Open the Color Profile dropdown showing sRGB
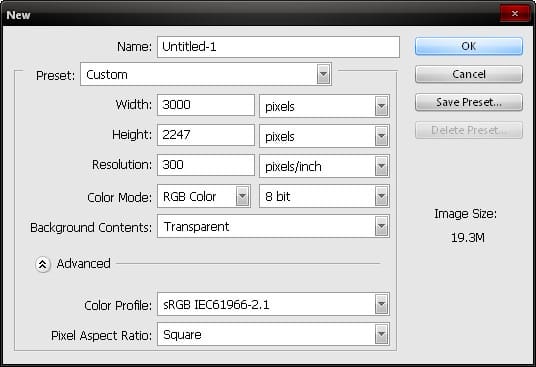536x367 pixels. point(273,304)
